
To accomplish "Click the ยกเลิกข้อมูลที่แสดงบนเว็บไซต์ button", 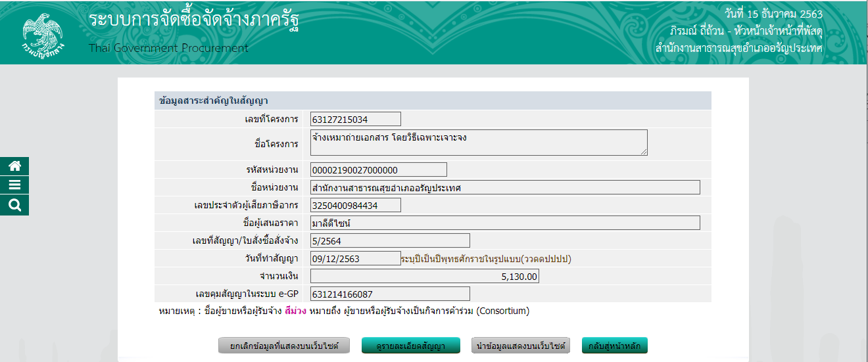I will point(284,346).
